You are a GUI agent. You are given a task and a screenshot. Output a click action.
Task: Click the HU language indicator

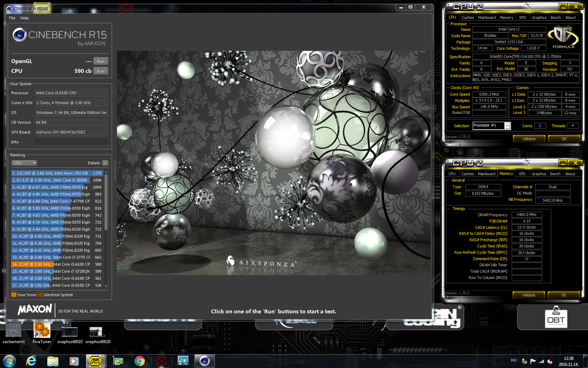click(x=513, y=360)
